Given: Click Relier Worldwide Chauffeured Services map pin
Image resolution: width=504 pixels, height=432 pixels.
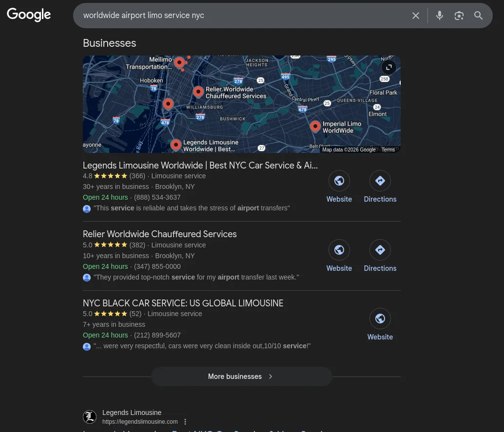Looking at the screenshot, I should (198, 92).
